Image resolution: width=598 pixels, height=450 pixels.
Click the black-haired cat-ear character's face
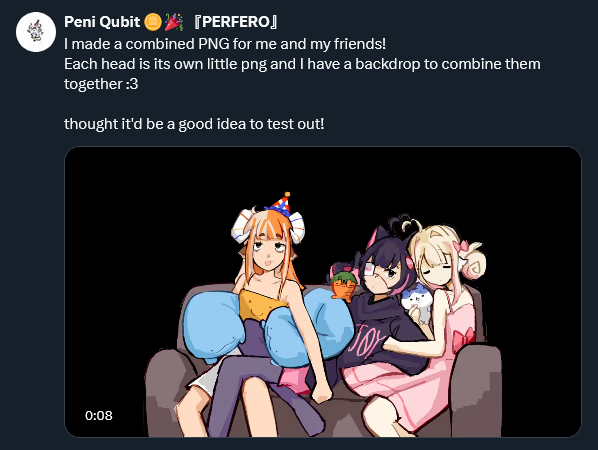pos(382,274)
